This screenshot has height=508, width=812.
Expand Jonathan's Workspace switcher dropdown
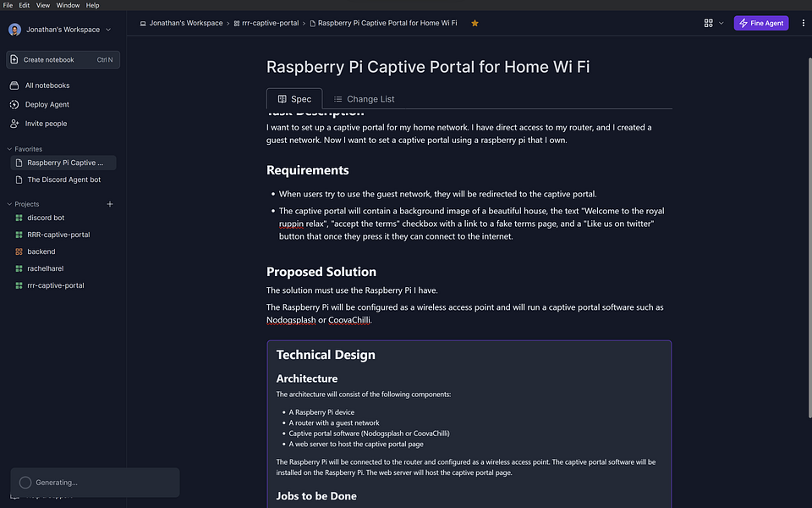pos(108,30)
